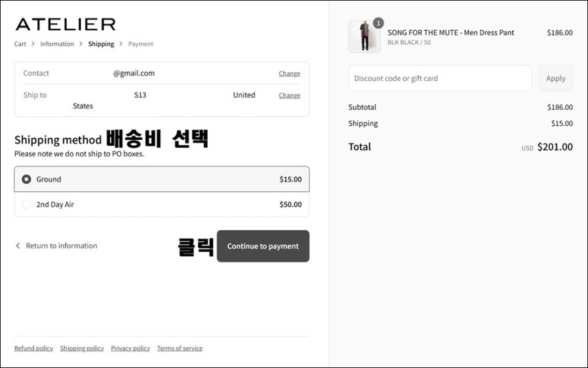Change the contact email
588x368 pixels.
click(289, 74)
